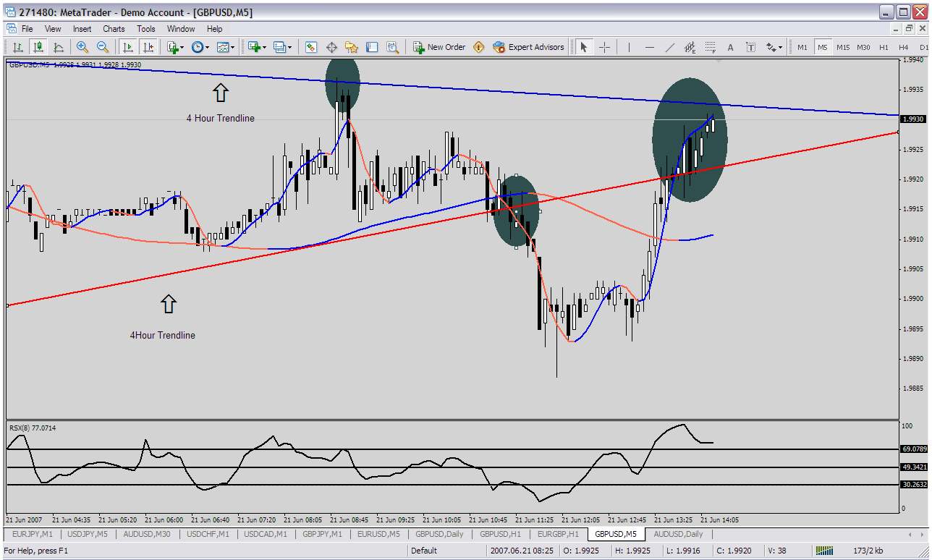Switch to the EURGBP,H1 chart tab
Viewport: 932px width, 560px height.
558,534
